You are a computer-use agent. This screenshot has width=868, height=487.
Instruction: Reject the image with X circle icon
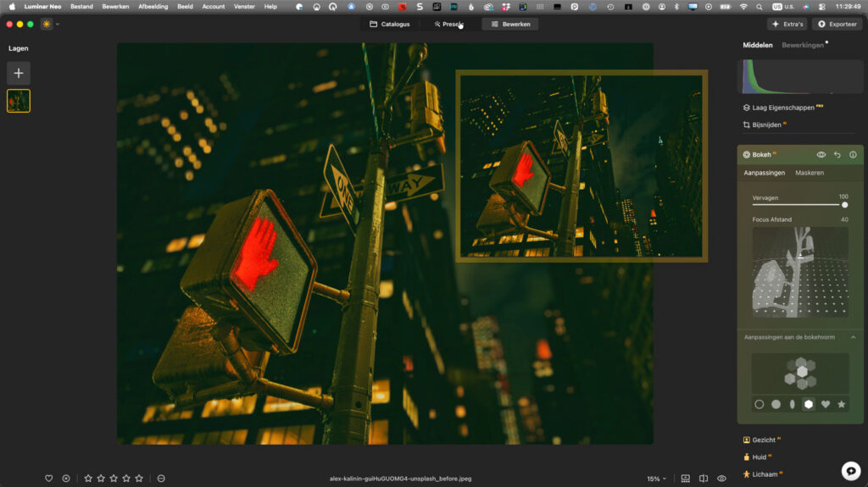click(x=66, y=479)
